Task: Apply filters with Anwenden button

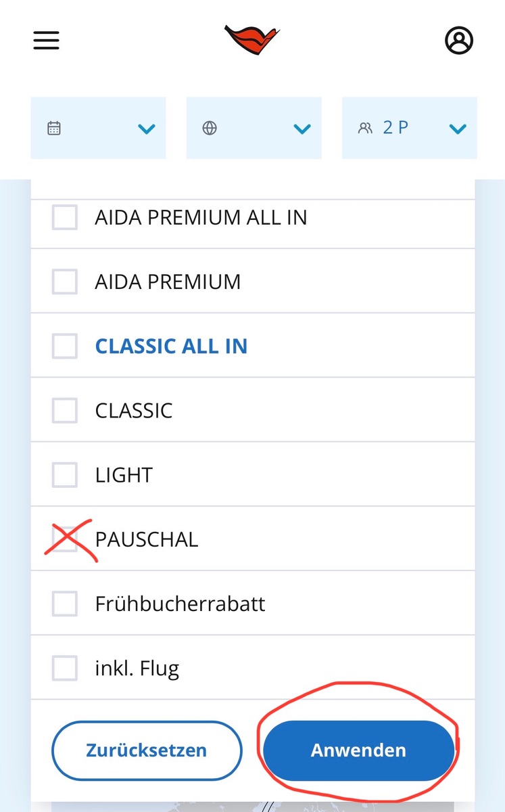Action: 358,750
